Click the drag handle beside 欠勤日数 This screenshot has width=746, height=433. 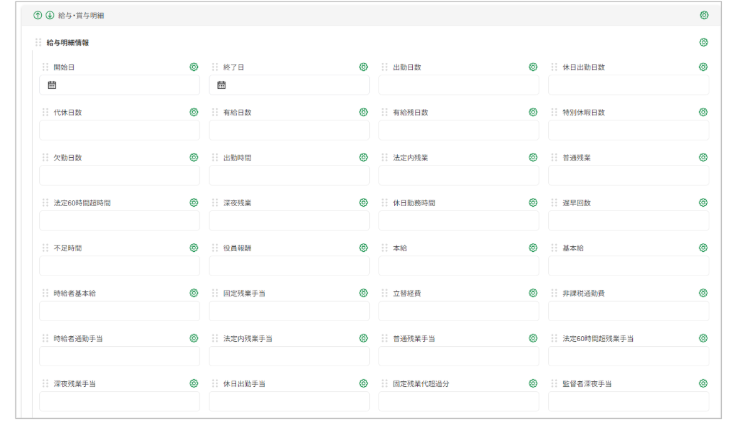(45, 157)
